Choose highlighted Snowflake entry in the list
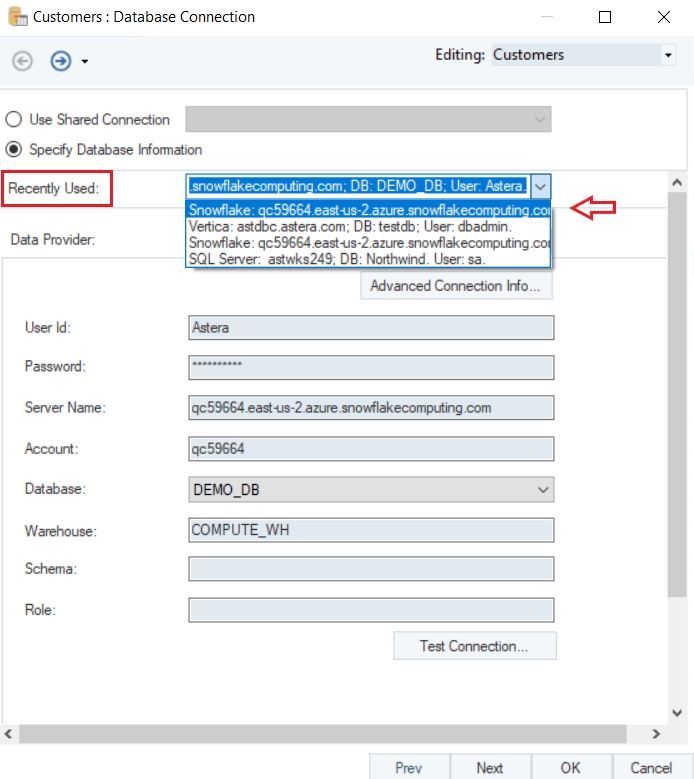The height and width of the screenshot is (779, 694). tap(369, 210)
